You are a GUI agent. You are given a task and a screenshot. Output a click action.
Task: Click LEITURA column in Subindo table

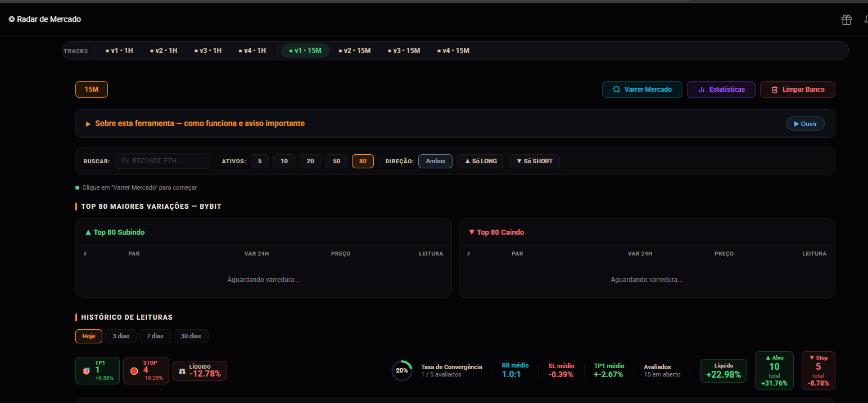tap(431, 254)
